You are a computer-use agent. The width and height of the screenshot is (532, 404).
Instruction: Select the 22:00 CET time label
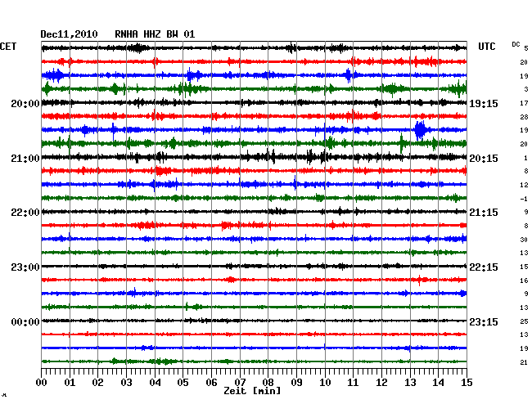coord(25,213)
